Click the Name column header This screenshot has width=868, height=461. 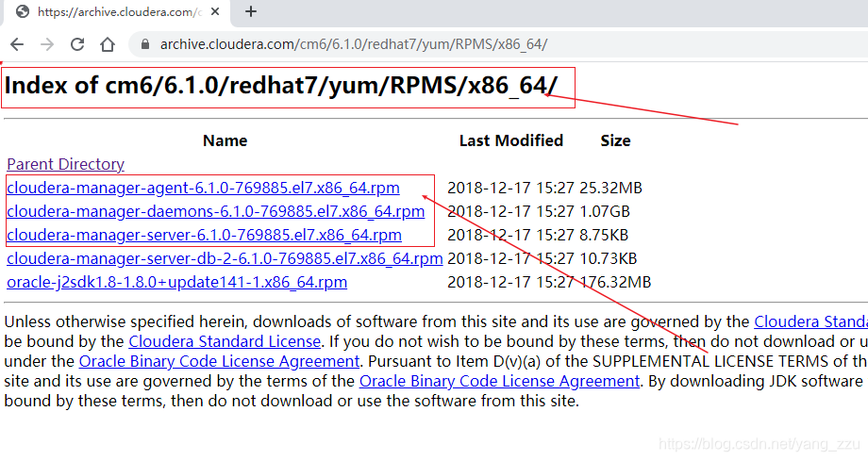225,140
